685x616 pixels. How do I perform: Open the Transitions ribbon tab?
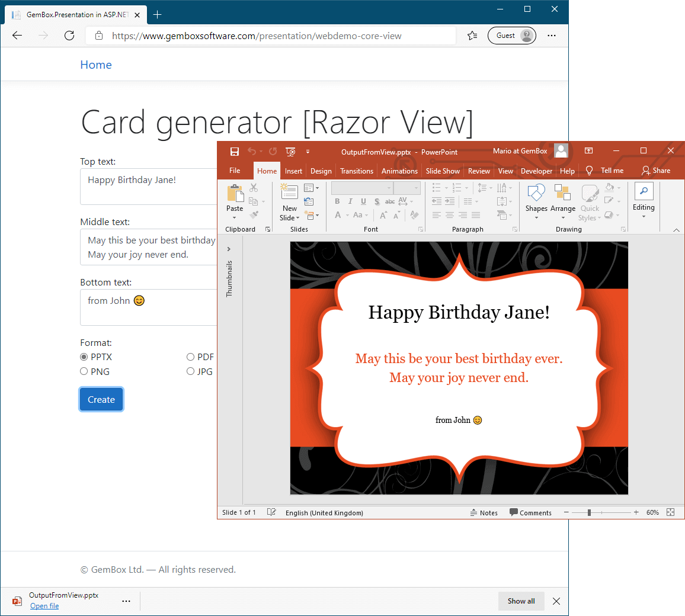click(x=357, y=171)
